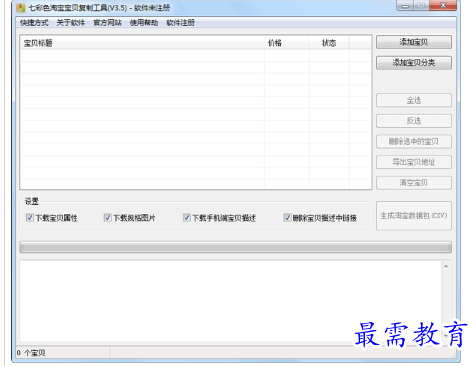The image size is (476, 366).
Task: Close the 七彩色淘宝宝贝复制工具 window
Action: click(x=443, y=6)
